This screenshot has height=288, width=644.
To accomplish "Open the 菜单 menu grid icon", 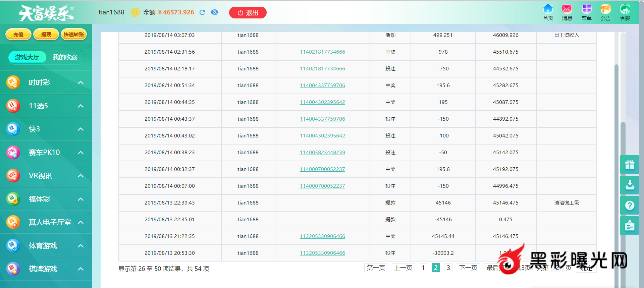I will (x=586, y=12).
